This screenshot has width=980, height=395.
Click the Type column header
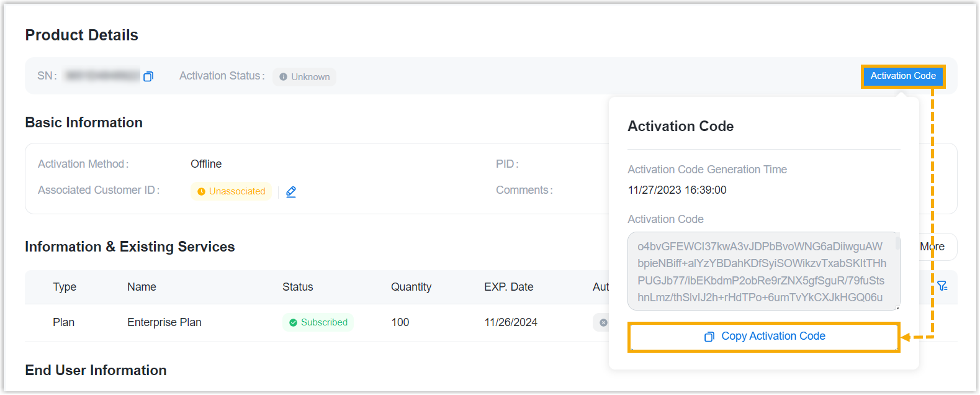(65, 287)
